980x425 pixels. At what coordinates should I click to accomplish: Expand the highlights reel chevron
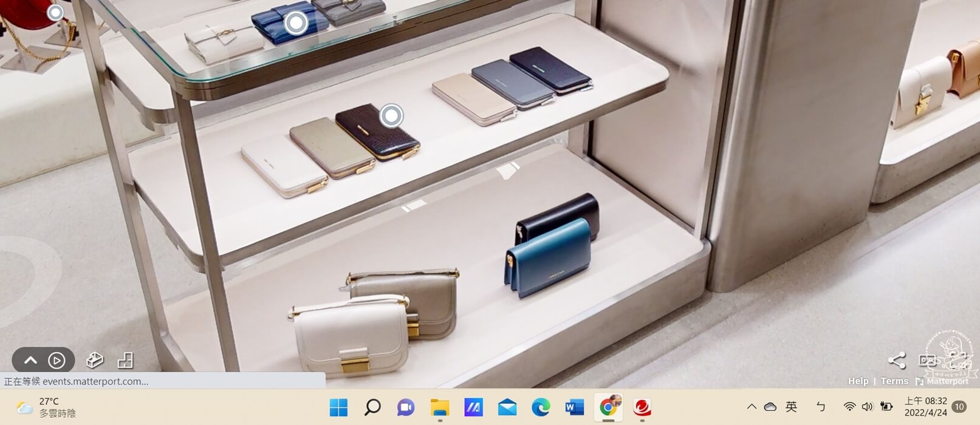pos(30,361)
